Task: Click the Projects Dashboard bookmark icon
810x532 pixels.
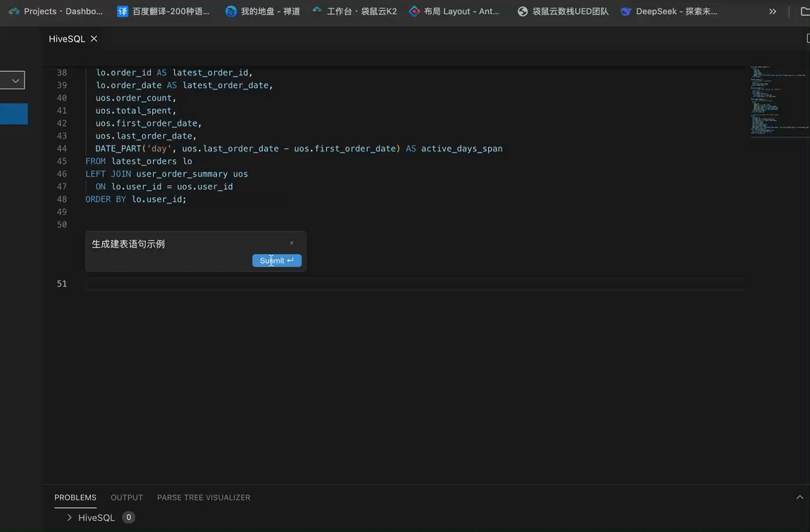Action: click(14, 11)
